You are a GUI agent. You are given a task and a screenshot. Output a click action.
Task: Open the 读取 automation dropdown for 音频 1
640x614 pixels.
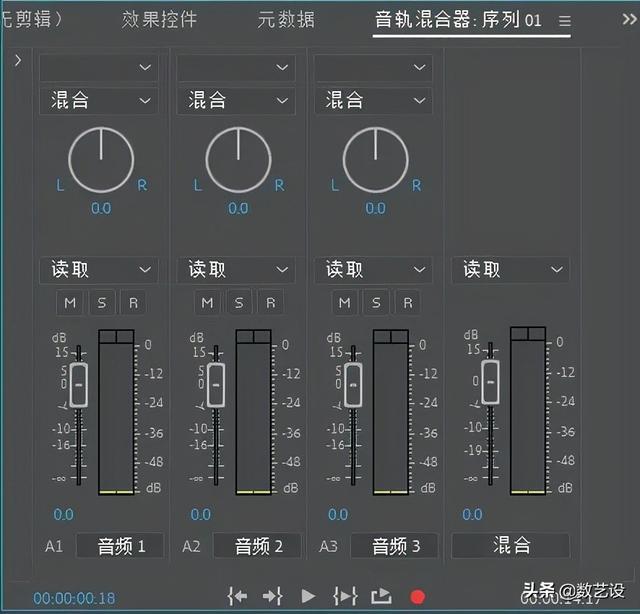pyautogui.click(x=98, y=270)
